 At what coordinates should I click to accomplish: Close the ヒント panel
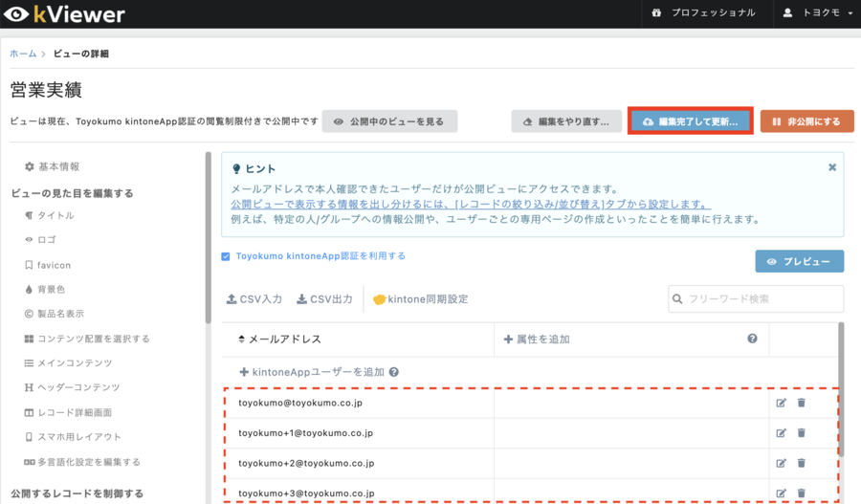tap(832, 167)
